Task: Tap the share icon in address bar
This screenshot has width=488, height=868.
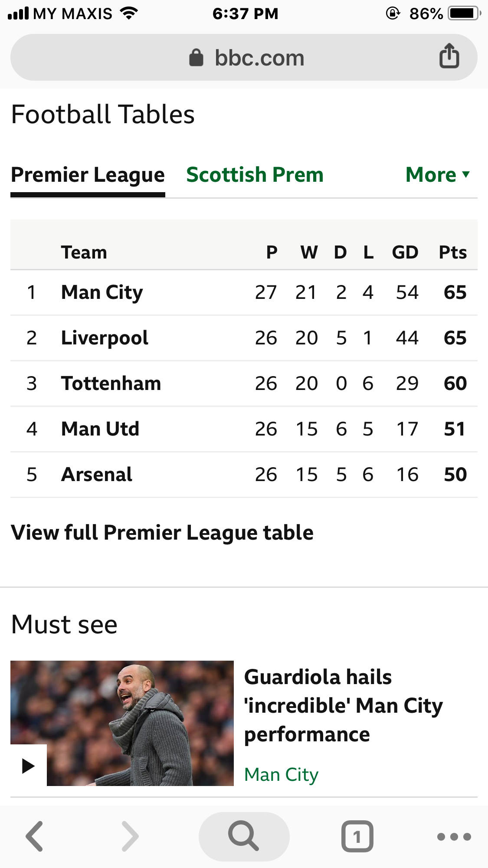Action: coord(449,56)
